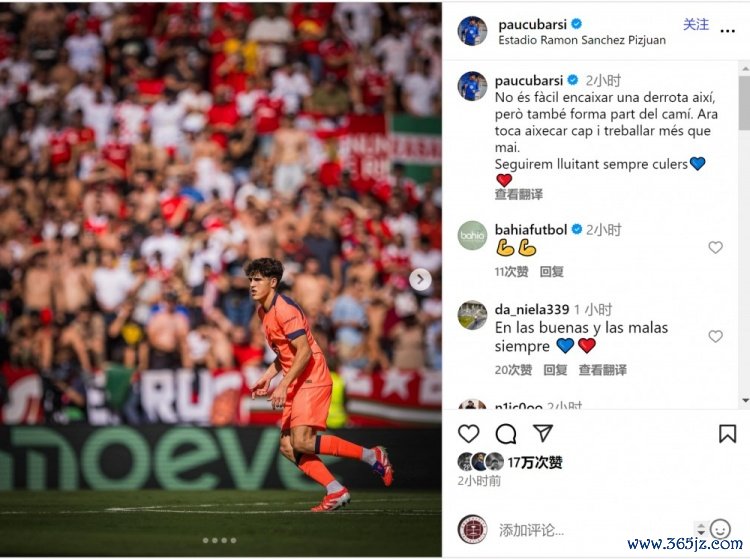Open bahiafutbol's avatar icon

coord(472,235)
